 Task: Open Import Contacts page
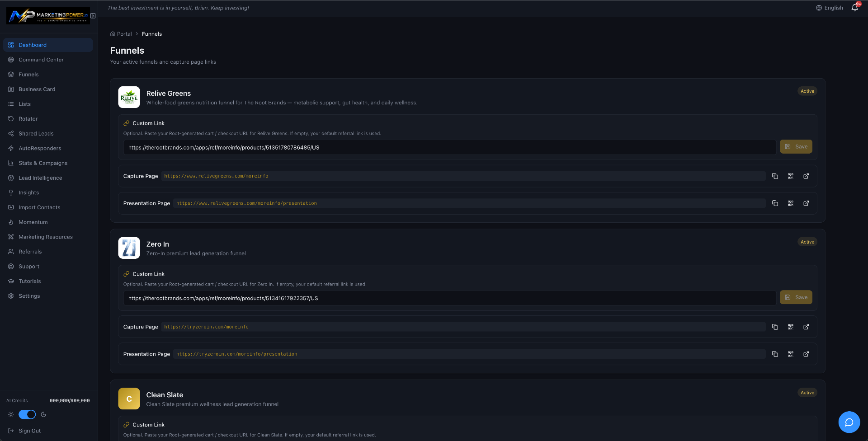(x=48, y=207)
